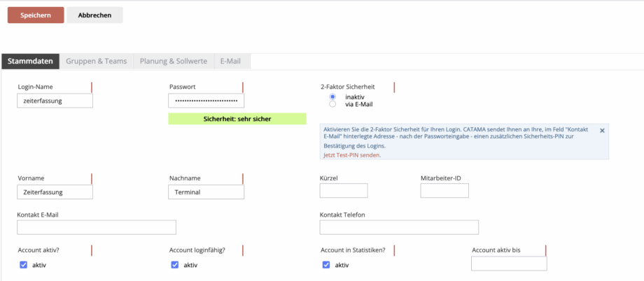Focus the Login-Name input field
The image size is (644, 281).
click(55, 101)
